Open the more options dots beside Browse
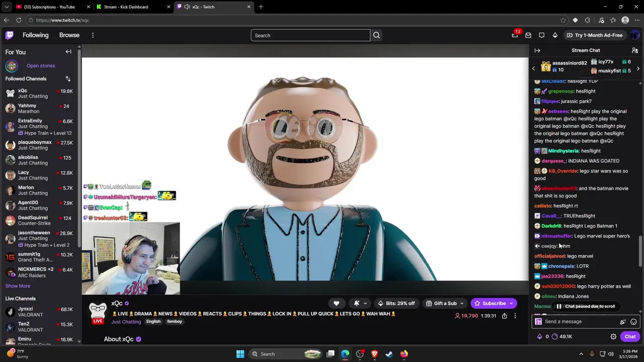This screenshot has width=644, height=362. (93, 35)
